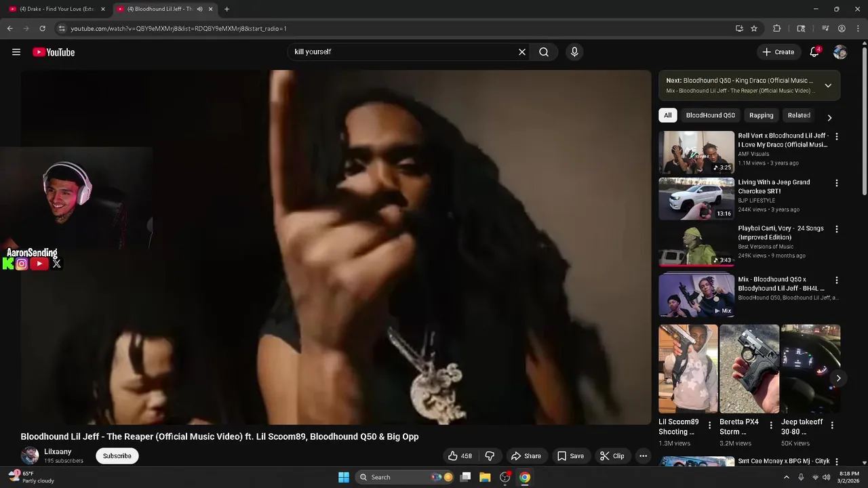Open Living With a Jeep thumbnail

click(x=696, y=199)
